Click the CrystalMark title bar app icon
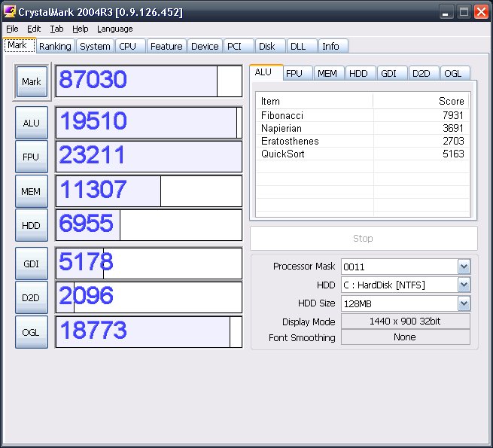The image size is (493, 448). [x=10, y=12]
